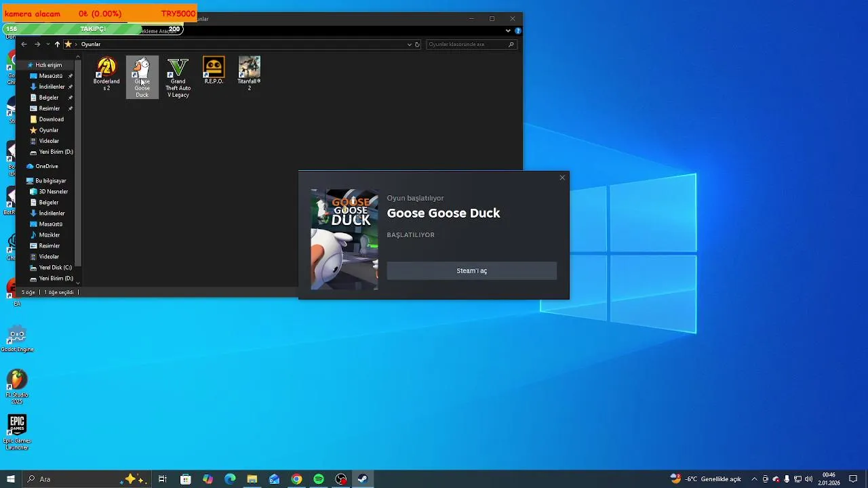Open pinned Resimler under Hızlı erişim
Viewport: 868px width, 488px height.
pos(49,108)
